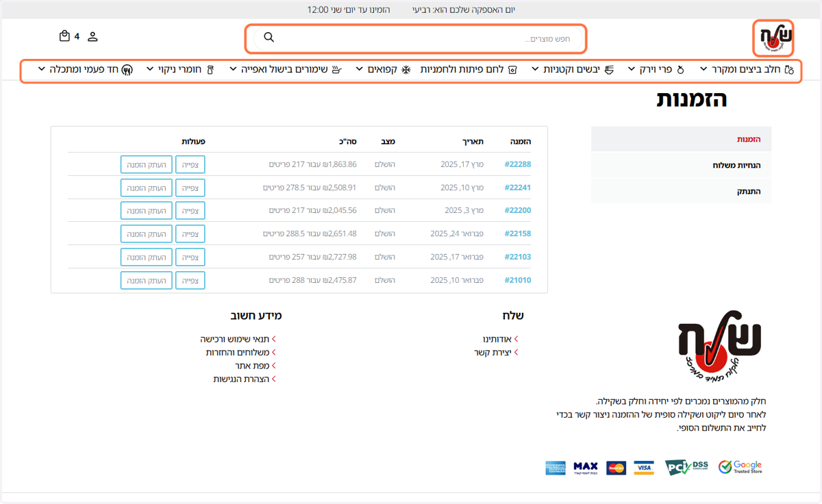Open the יצירת קשר footer link
822x504 pixels.
[x=493, y=352]
